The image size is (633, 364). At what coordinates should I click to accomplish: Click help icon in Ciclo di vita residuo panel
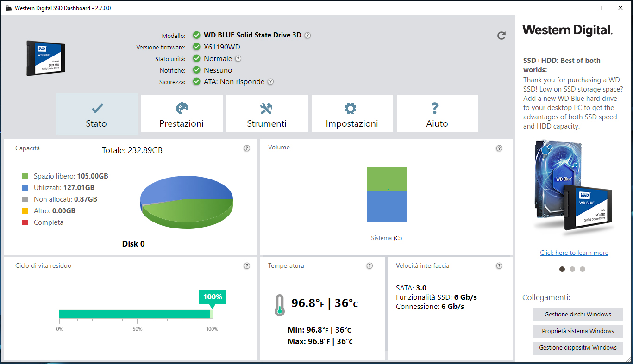(x=247, y=266)
